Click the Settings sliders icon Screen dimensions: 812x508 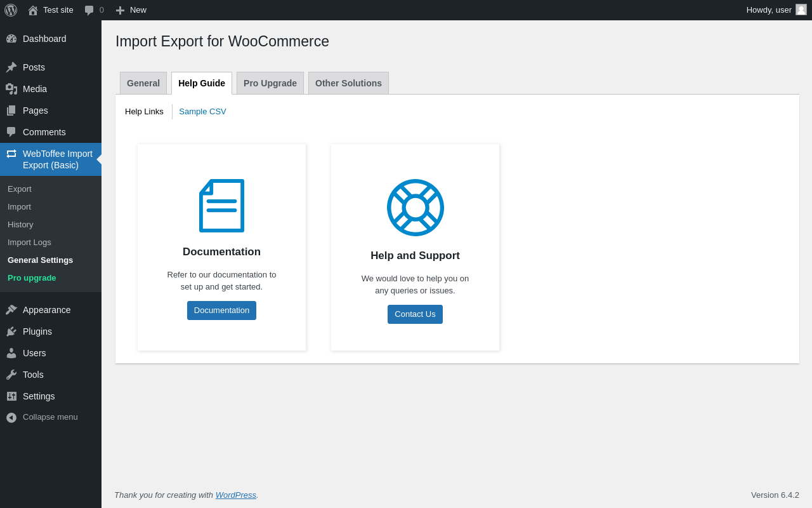tap(11, 396)
